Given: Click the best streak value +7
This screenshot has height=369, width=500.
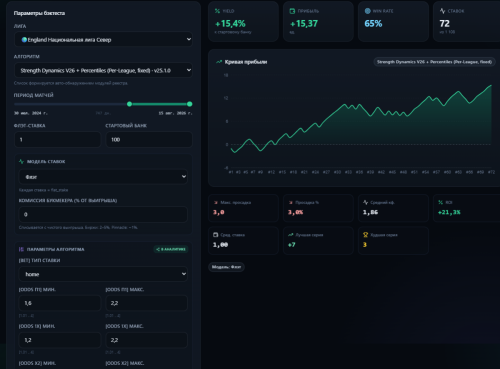Looking at the screenshot, I should (x=292, y=245).
